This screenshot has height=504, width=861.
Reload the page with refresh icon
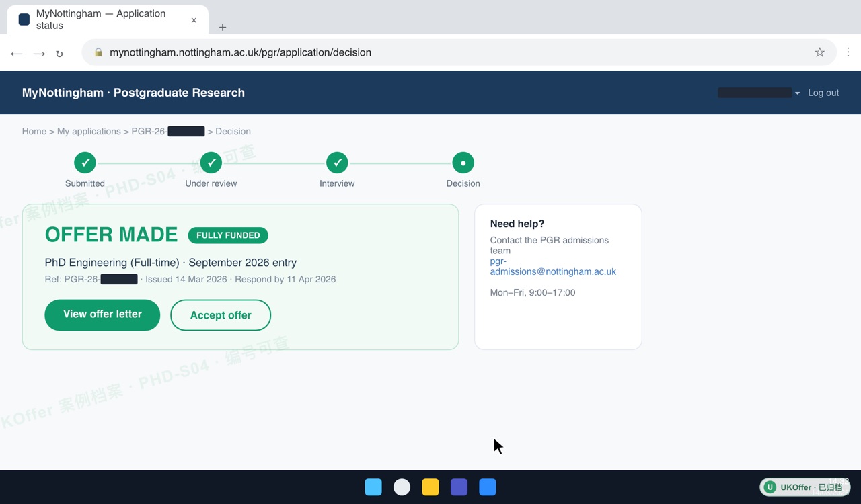(59, 54)
